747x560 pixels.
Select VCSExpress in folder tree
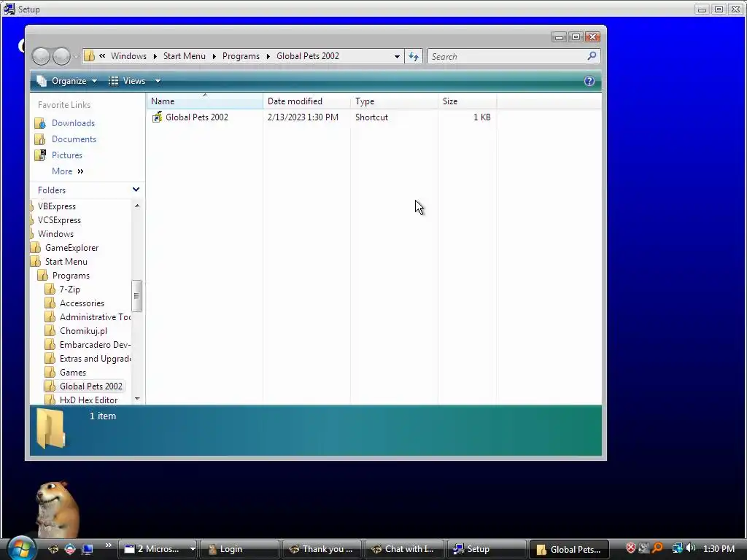(x=59, y=220)
